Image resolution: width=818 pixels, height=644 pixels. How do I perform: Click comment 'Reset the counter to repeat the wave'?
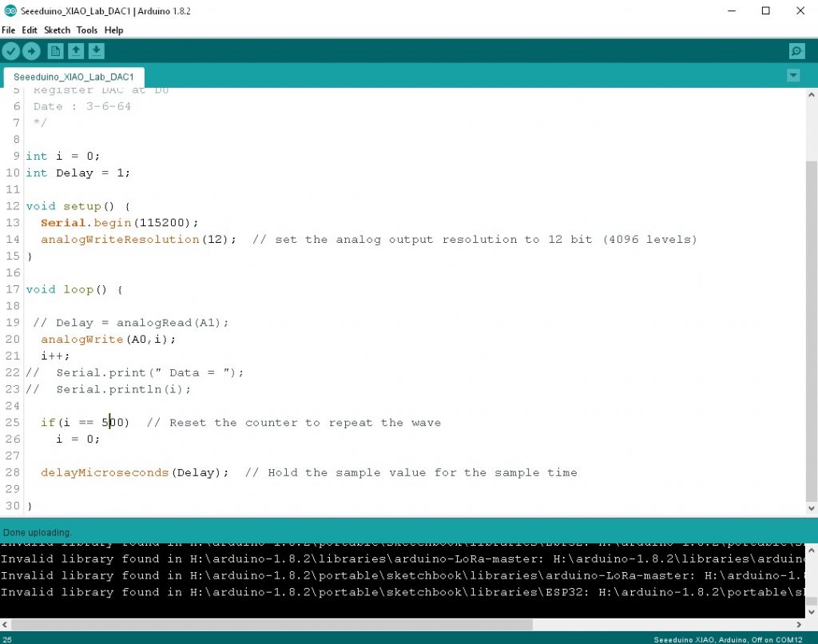click(x=294, y=423)
